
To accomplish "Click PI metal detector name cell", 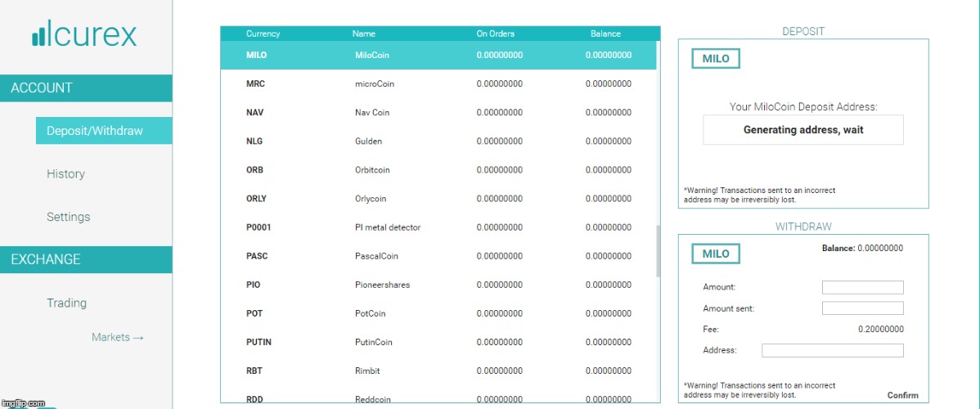I will [388, 227].
